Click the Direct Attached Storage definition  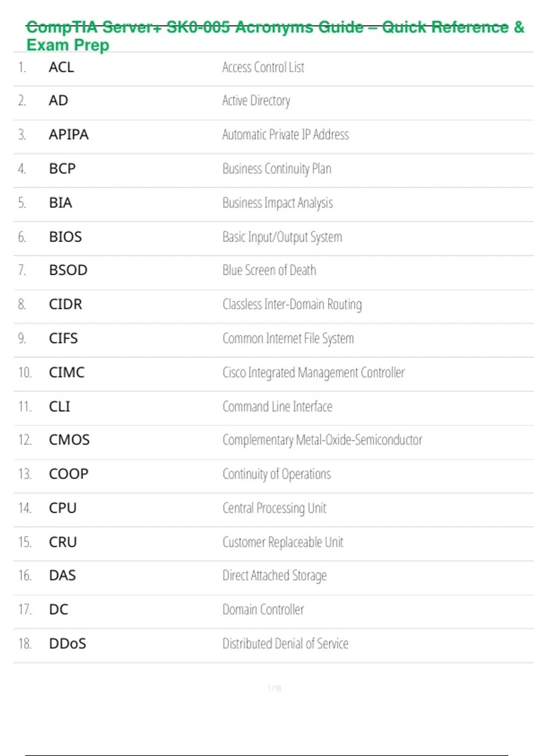click(x=275, y=575)
